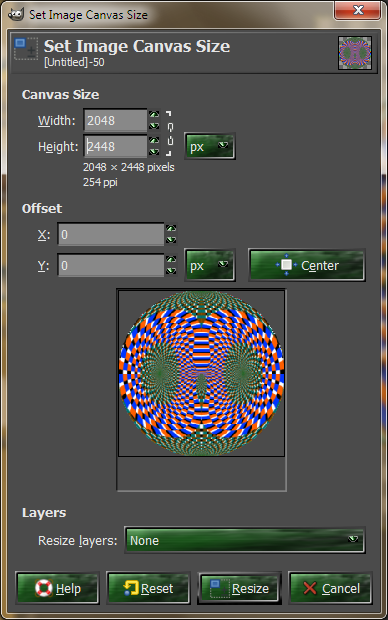Click the Center button

(x=307, y=265)
